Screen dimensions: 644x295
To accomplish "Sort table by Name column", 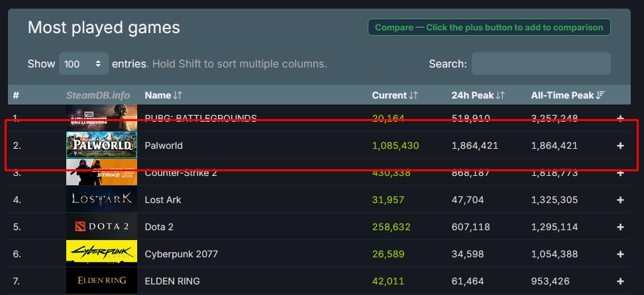I will point(163,95).
